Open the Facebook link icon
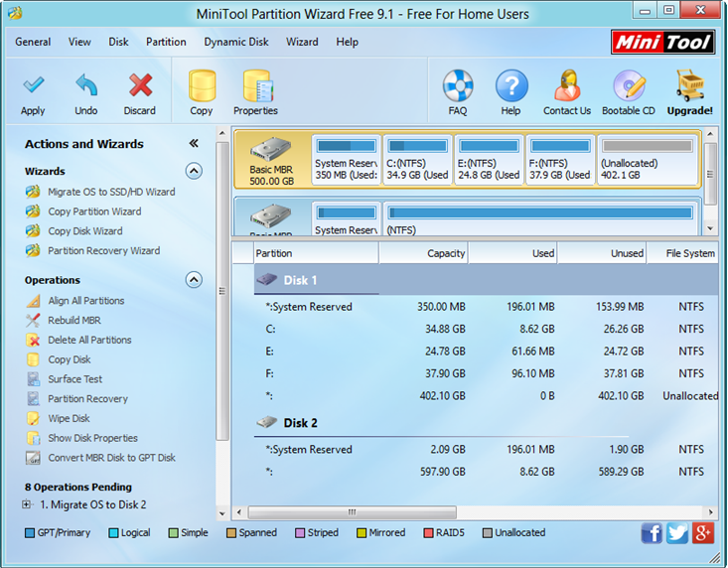728x568 pixels. tap(652, 532)
